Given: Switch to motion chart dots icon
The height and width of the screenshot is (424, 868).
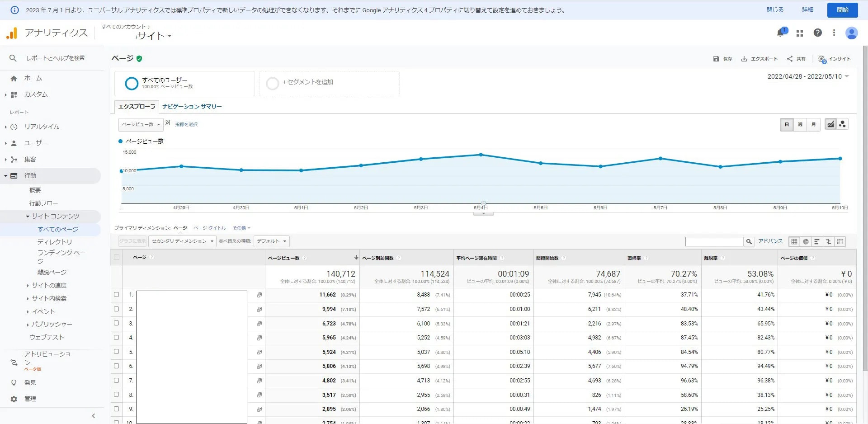Looking at the screenshot, I should [x=842, y=124].
